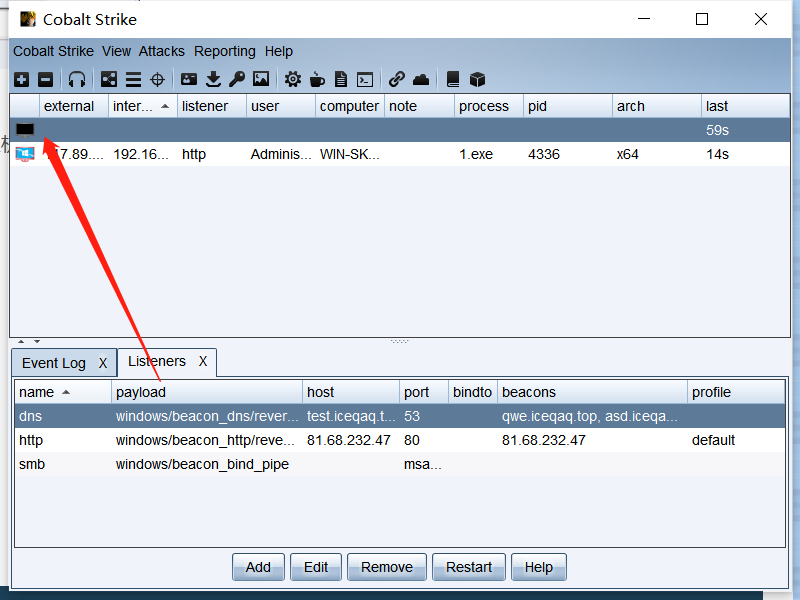Click the Edit listener button

(316, 567)
